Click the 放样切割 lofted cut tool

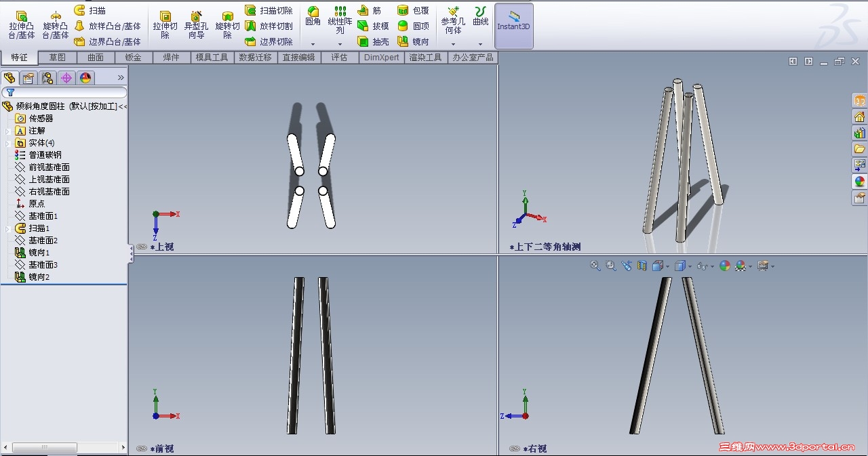tap(269, 26)
